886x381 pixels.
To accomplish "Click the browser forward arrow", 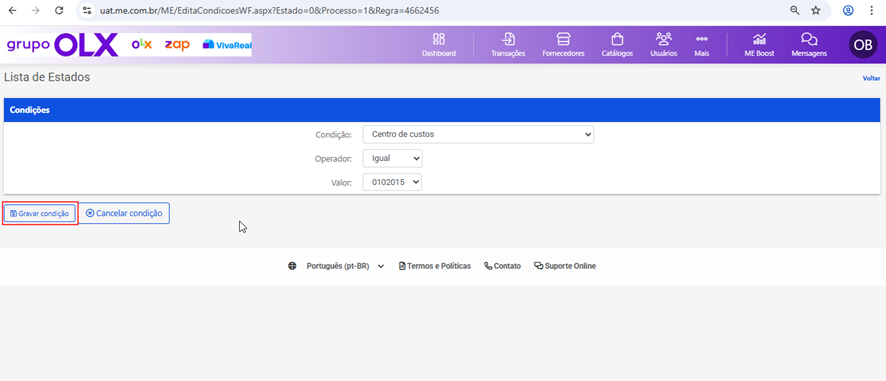I will click(36, 10).
